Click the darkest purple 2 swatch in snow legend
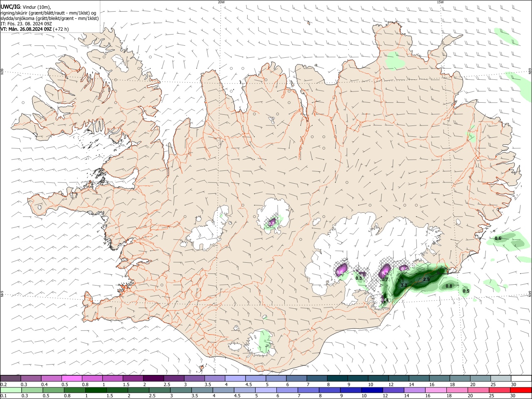Image resolution: width=532 pixels, height=399 pixels. tap(153, 378)
